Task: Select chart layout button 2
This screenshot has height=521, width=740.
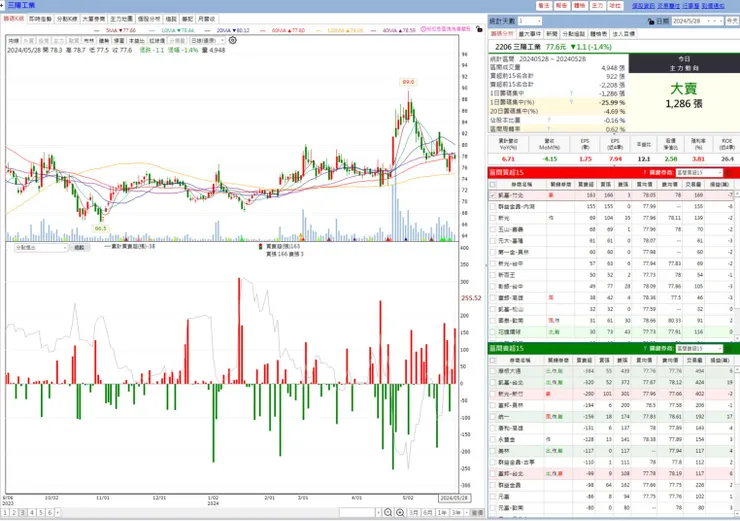Action: point(14,513)
